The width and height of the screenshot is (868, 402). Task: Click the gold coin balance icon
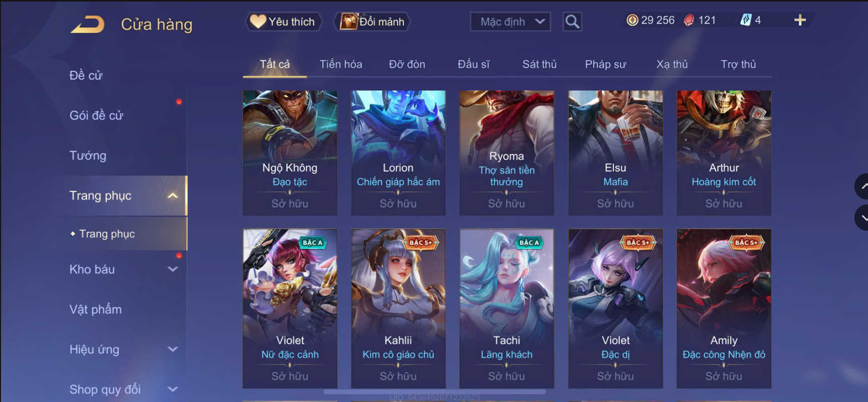(x=632, y=20)
